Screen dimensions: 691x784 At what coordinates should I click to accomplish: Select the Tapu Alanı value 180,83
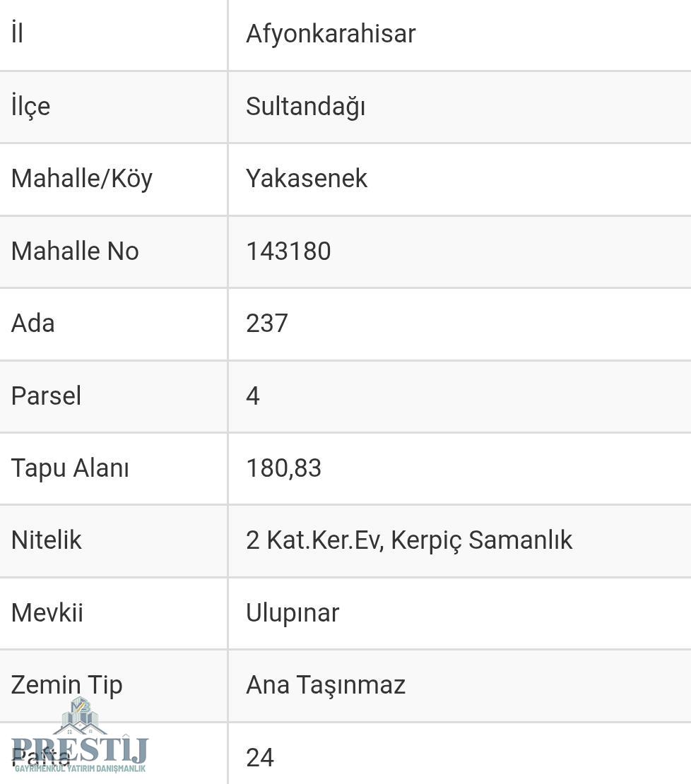point(283,468)
